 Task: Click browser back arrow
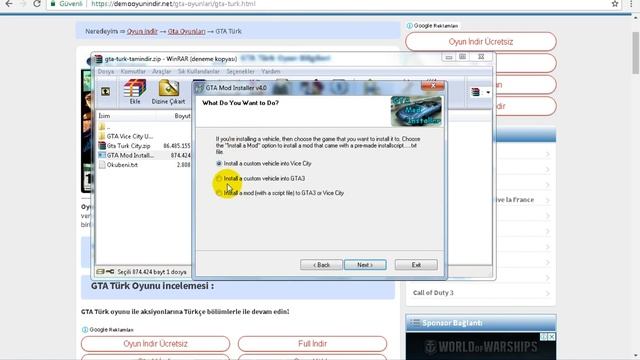[9, 4]
